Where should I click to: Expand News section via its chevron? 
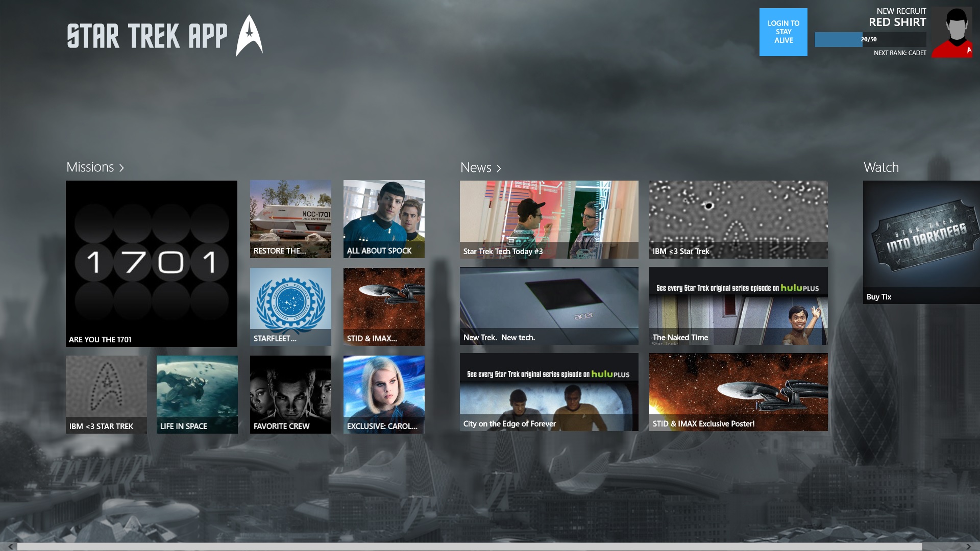[x=498, y=168]
